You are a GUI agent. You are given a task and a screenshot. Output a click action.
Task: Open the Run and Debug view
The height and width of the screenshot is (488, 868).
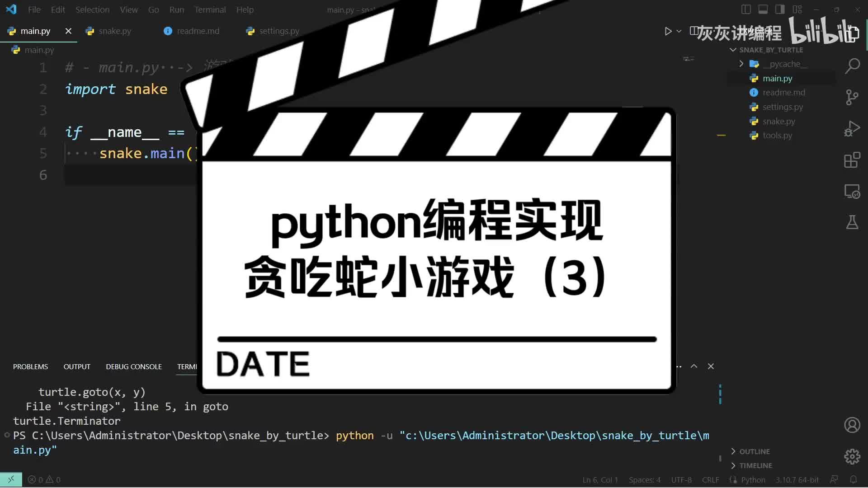pos(852,128)
